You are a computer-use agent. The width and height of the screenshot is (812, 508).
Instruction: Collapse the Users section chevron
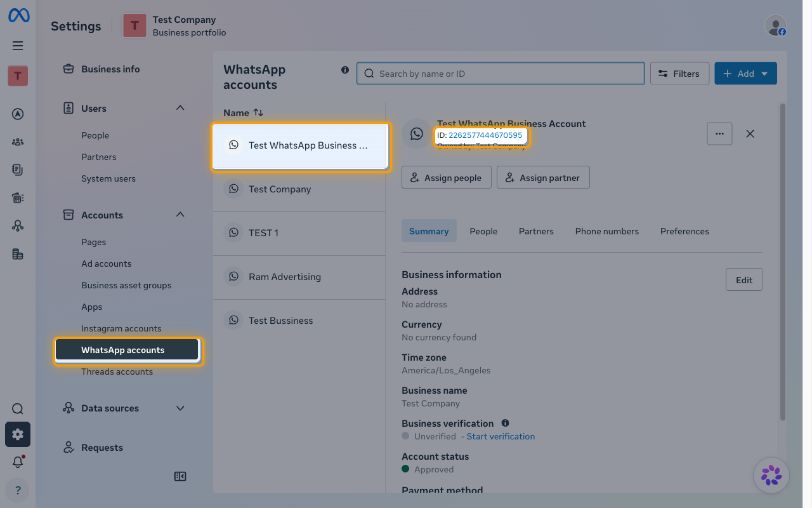[x=180, y=108]
